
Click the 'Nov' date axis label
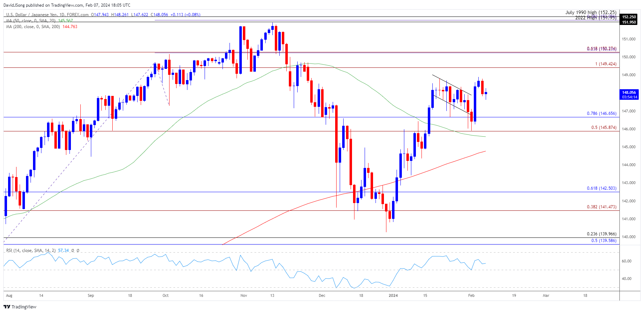click(x=244, y=295)
